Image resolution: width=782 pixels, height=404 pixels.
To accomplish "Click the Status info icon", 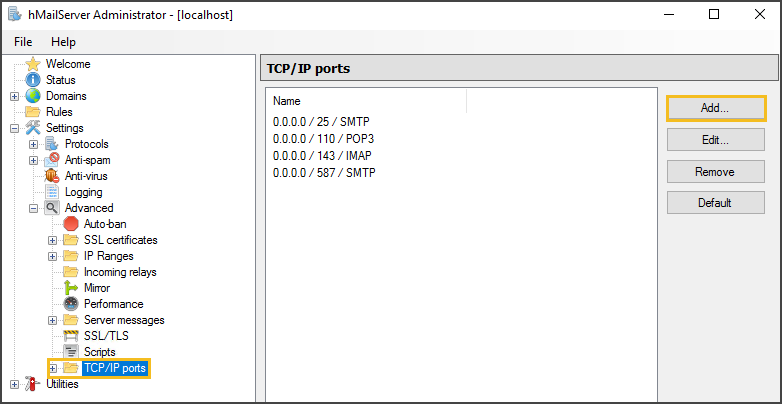I will [33, 80].
